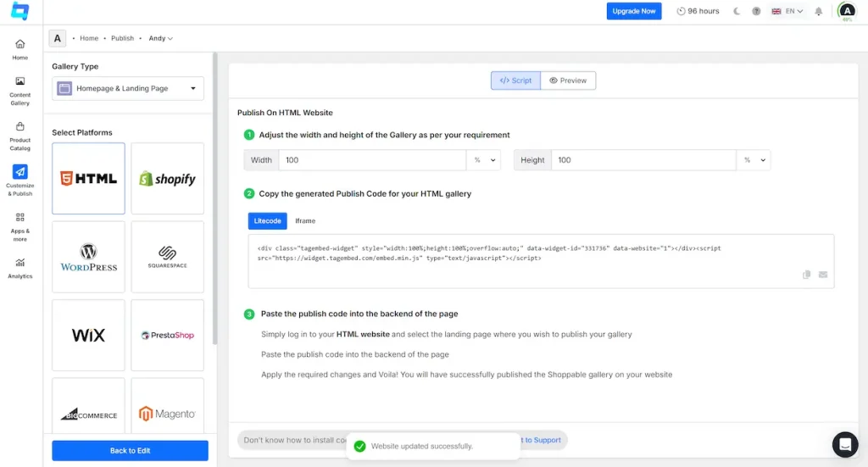Screen dimensions: 868x467
Task: Select the Iframe tab
Action: coord(305,220)
